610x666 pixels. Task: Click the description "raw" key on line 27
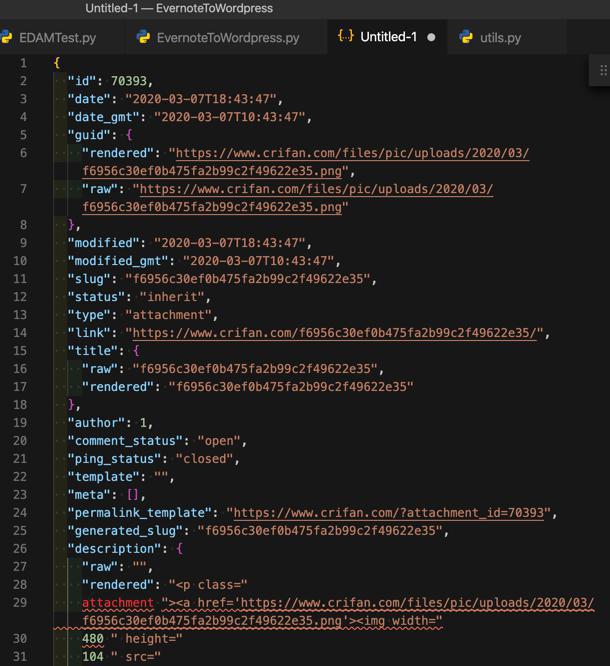[99, 567]
